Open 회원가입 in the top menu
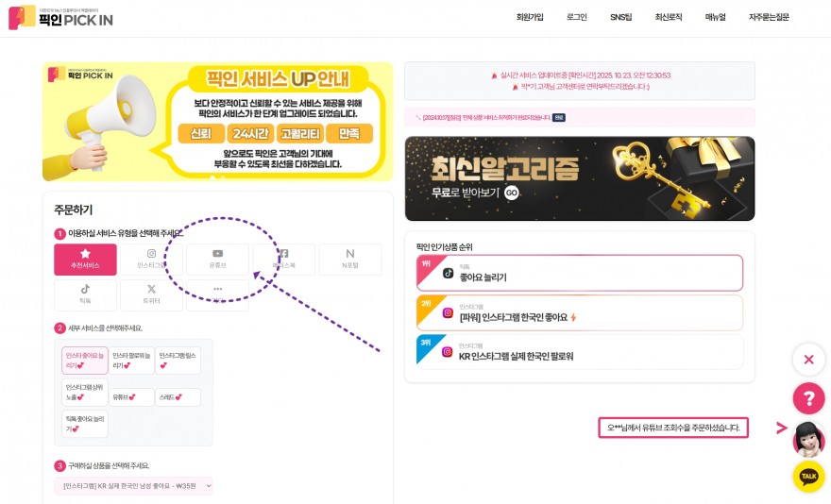 point(530,17)
